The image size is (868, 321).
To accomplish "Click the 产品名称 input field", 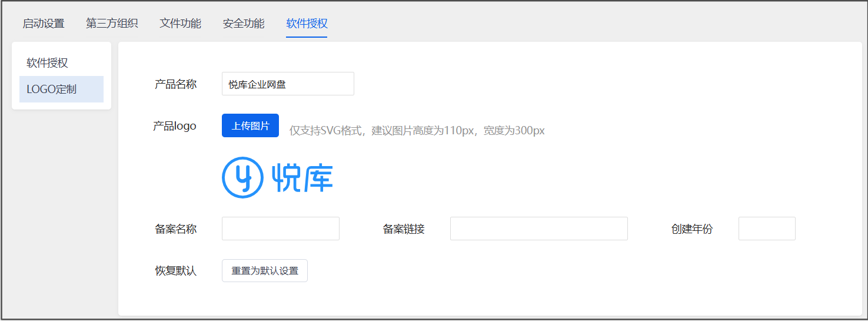I will pos(288,84).
